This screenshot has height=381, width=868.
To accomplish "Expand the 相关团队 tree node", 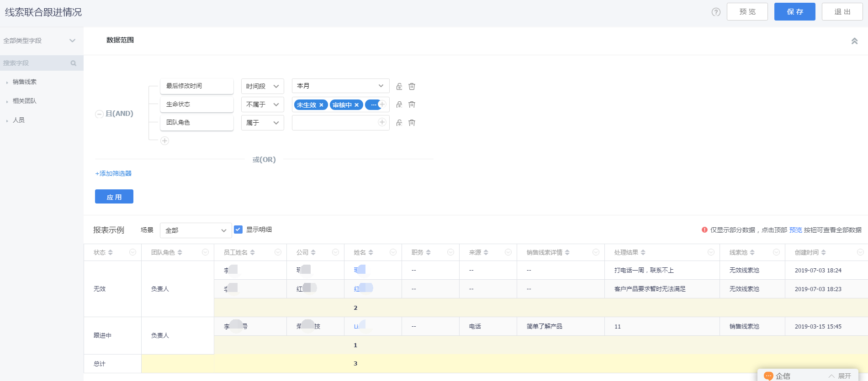I will pos(7,101).
